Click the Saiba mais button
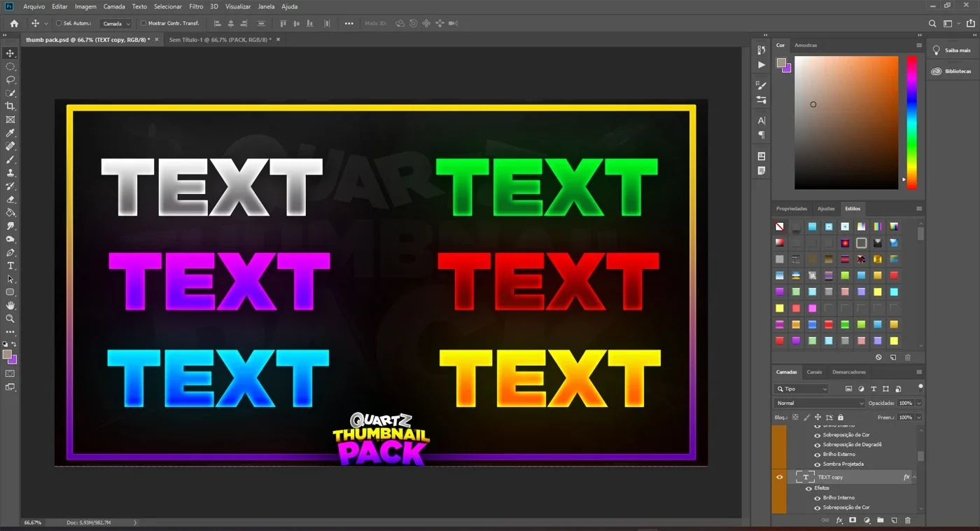Image resolution: width=980 pixels, height=531 pixels. 952,50
